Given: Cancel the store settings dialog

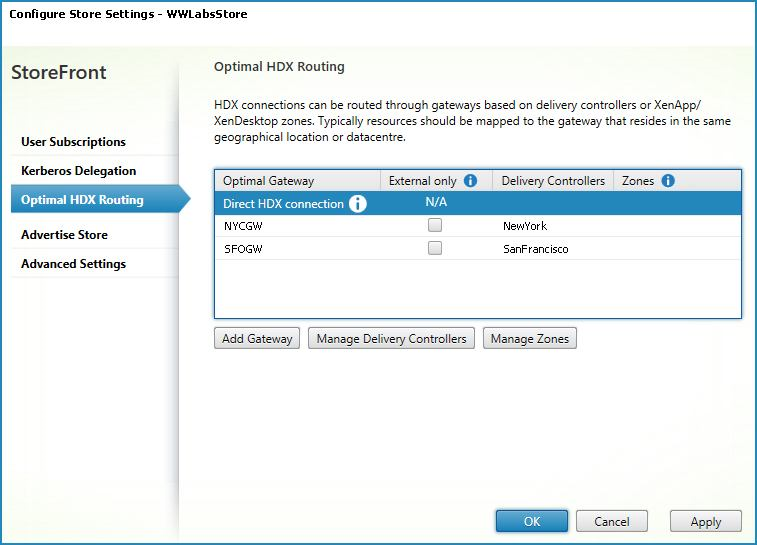Looking at the screenshot, I should pyautogui.click(x=611, y=521).
